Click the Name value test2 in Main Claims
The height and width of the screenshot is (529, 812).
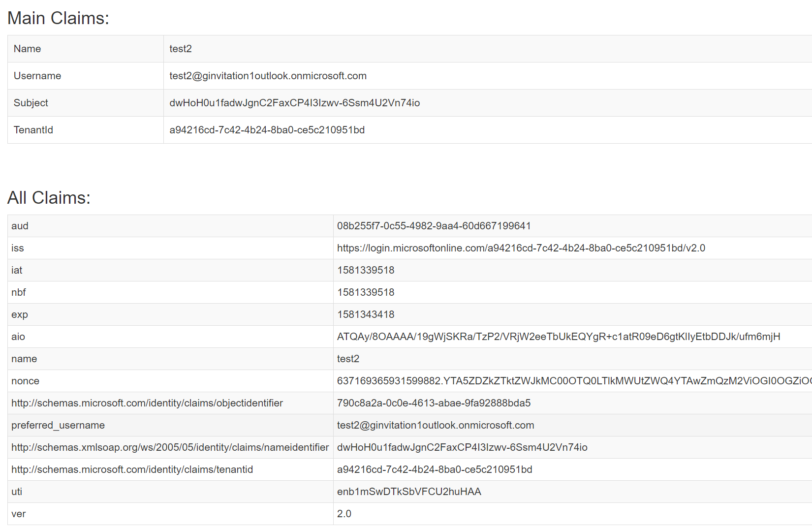181,49
